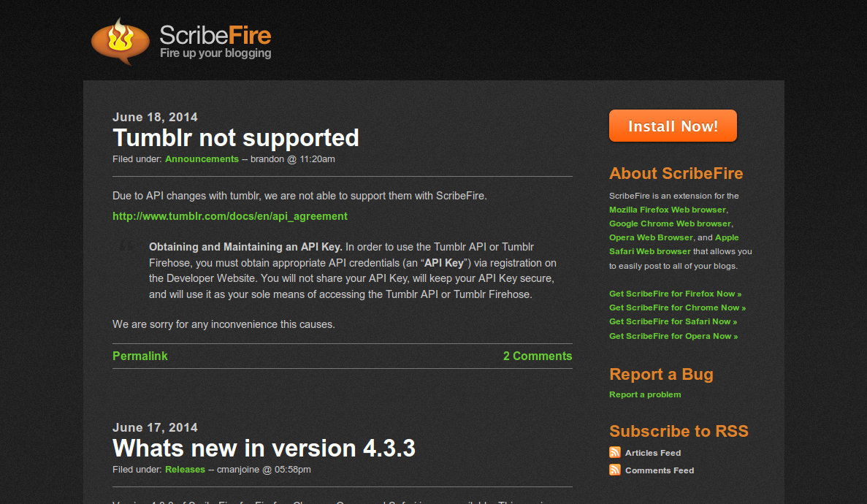867x504 pixels.
Task: Click Mozilla Firefox Web browser link
Action: pyautogui.click(x=668, y=210)
